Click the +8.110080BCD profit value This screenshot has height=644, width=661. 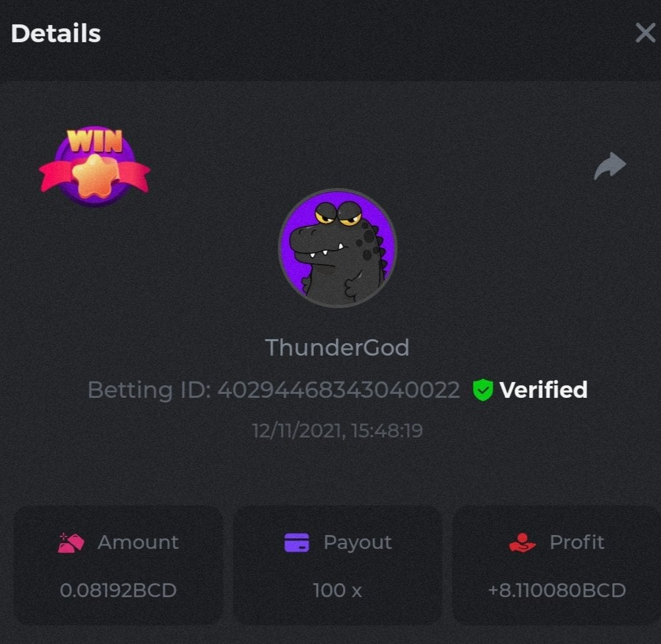pos(557,591)
